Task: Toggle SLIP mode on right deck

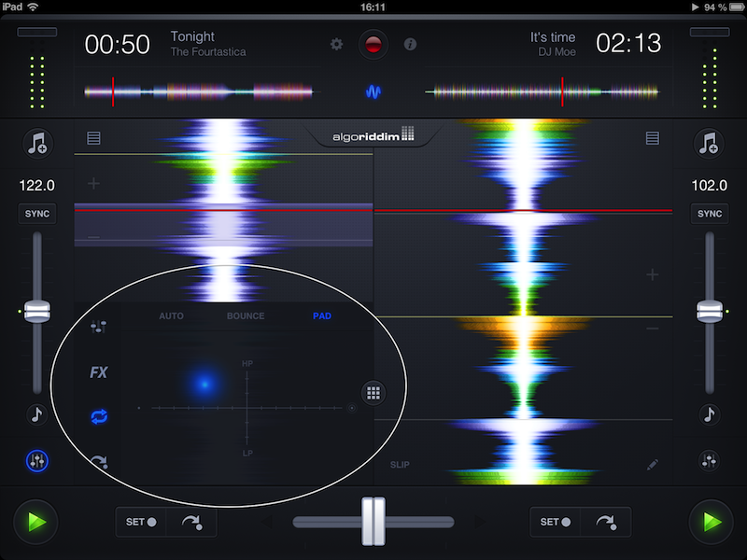Action: coord(400,465)
